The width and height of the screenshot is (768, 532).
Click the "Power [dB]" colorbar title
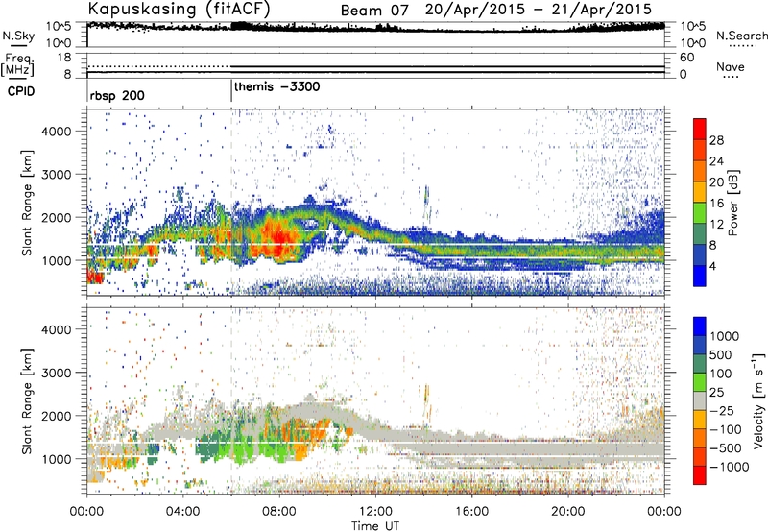click(x=732, y=203)
